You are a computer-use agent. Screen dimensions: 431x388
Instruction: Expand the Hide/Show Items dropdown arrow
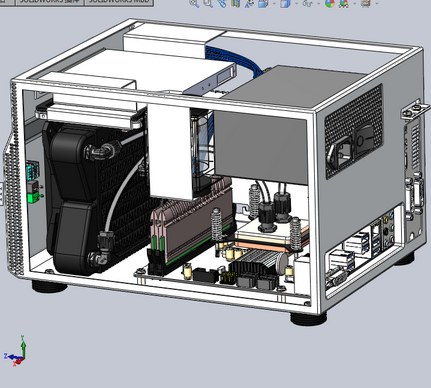318,4
